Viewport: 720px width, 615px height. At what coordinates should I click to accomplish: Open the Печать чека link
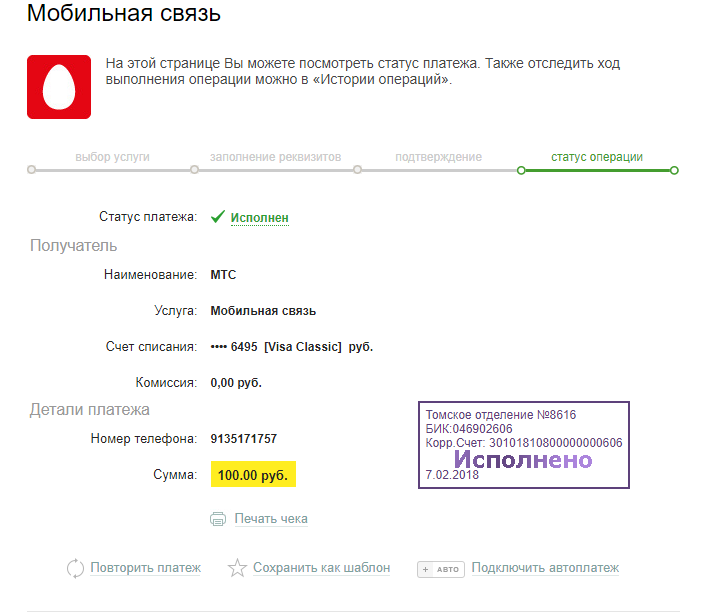[x=271, y=519]
